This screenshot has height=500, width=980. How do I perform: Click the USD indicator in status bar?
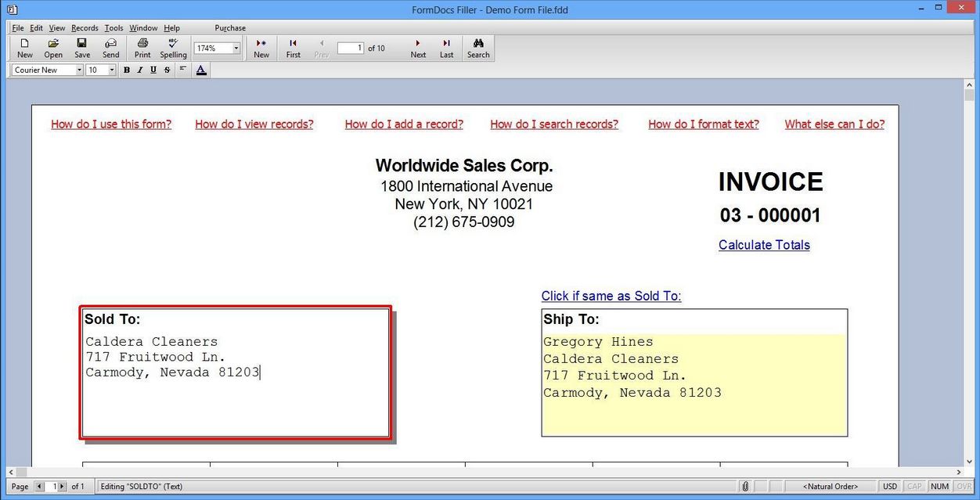pos(890,487)
